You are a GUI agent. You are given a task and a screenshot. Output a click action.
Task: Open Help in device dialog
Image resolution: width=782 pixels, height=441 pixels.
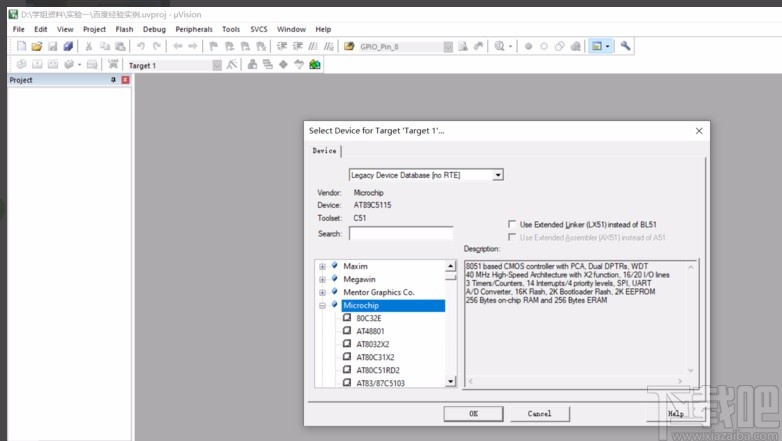tap(676, 414)
